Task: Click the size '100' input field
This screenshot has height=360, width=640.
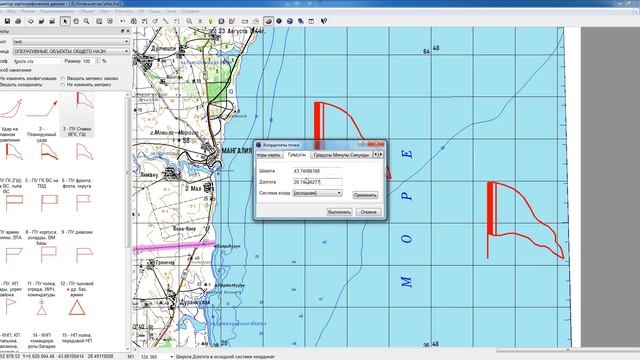Action: [x=89, y=61]
